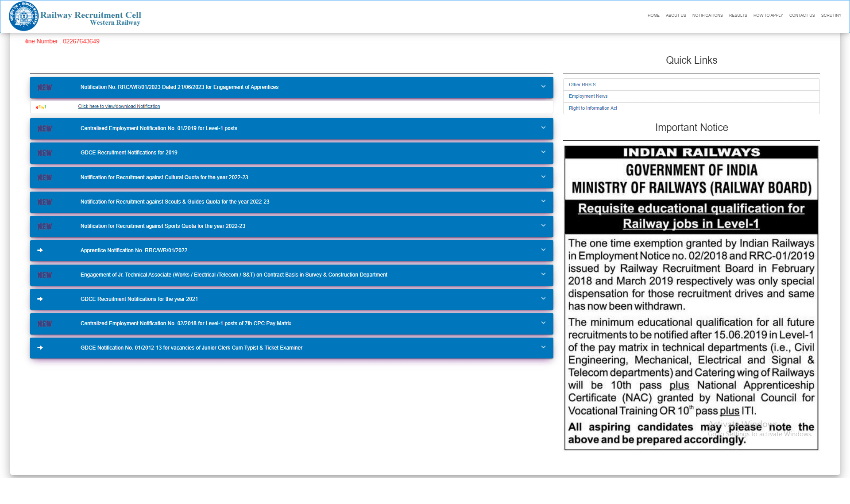Click the Important Notice image from Indian Railways

pyautogui.click(x=691, y=298)
